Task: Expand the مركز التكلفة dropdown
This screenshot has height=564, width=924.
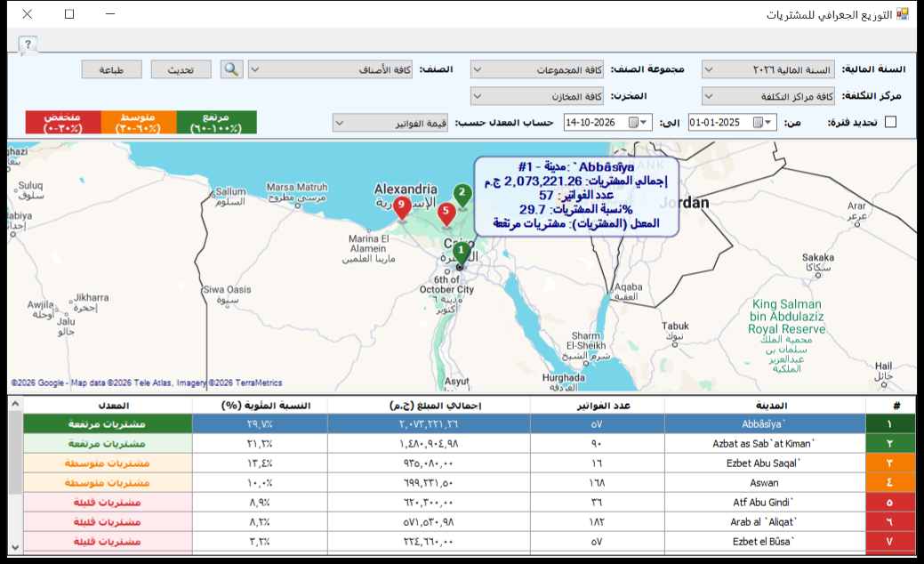Action: click(x=768, y=96)
